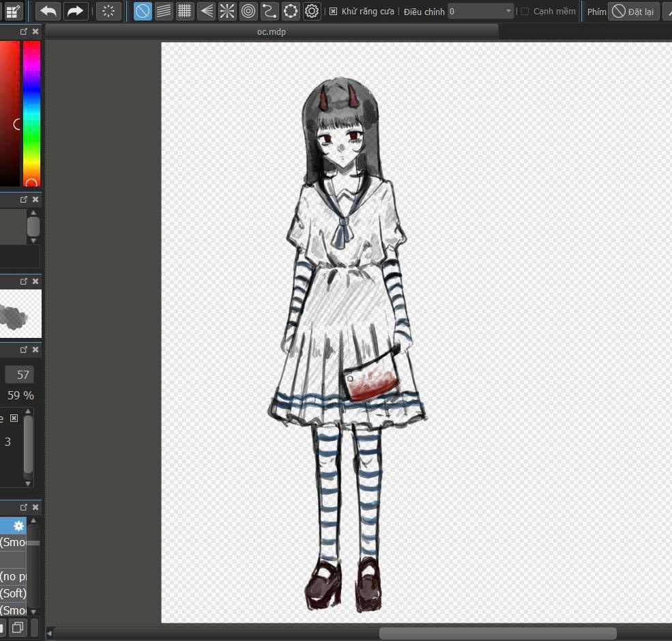Select the (Soft) brush in the list
The width and height of the screenshot is (672, 641).
tap(13, 593)
